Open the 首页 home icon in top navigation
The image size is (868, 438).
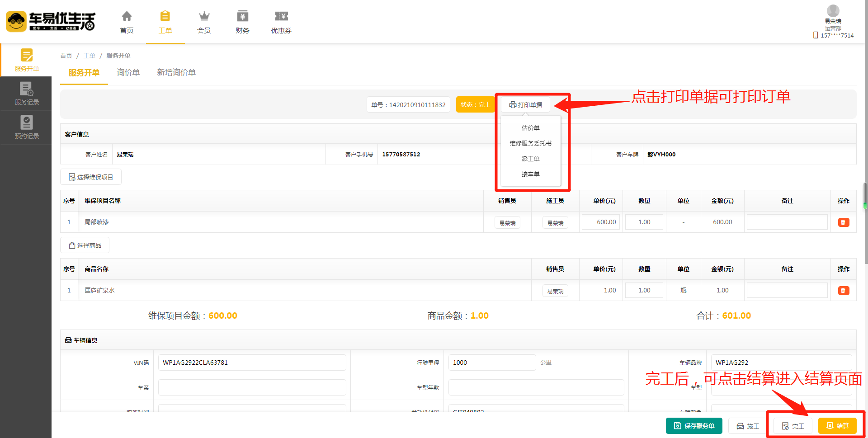pos(127,17)
